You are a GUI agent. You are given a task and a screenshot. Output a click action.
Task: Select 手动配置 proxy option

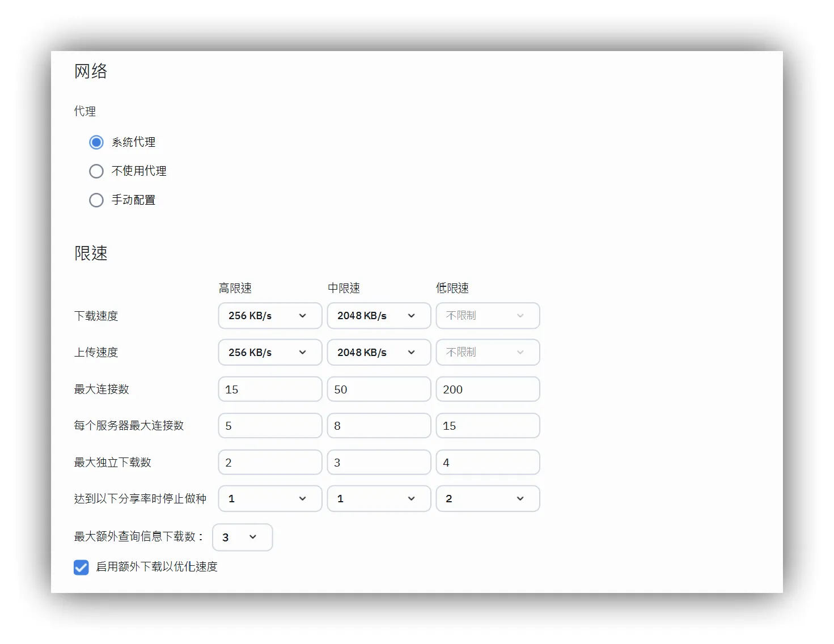click(96, 200)
